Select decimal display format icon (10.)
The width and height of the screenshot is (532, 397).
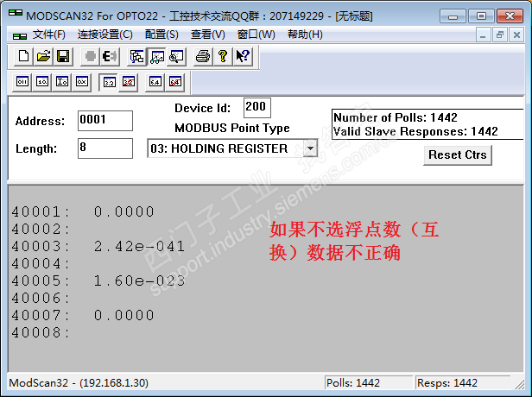point(42,82)
